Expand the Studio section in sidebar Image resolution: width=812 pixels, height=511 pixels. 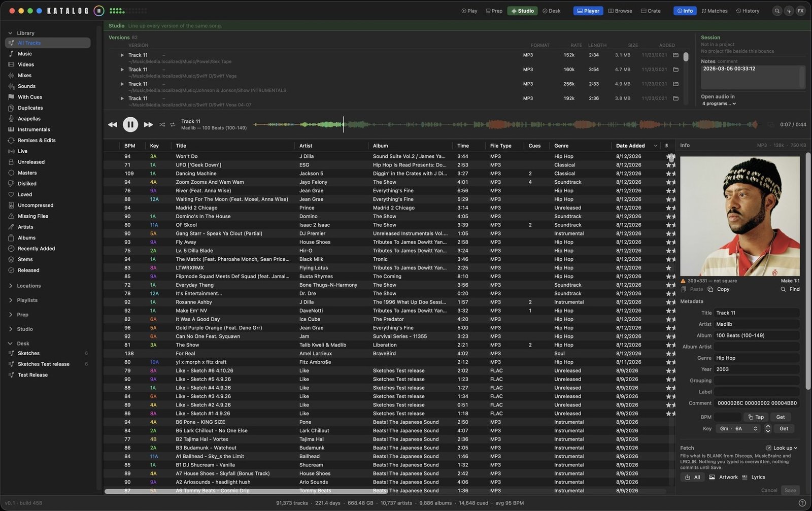click(11, 329)
